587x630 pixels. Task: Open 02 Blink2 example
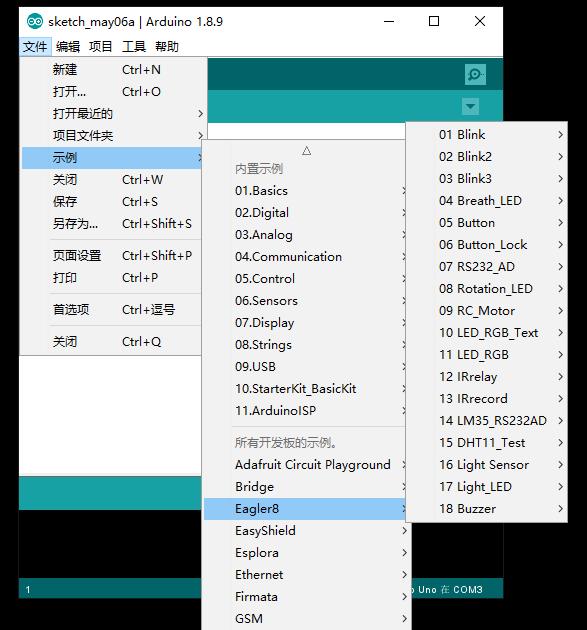tap(487, 157)
